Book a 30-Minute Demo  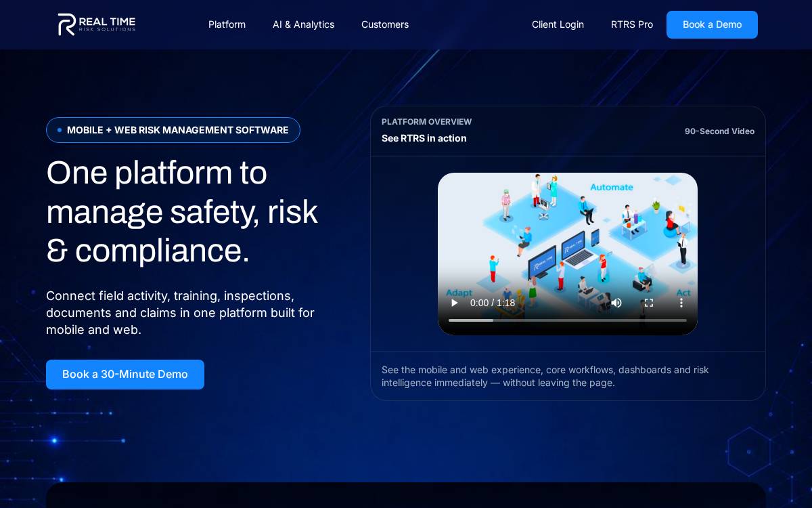pyautogui.click(x=125, y=375)
